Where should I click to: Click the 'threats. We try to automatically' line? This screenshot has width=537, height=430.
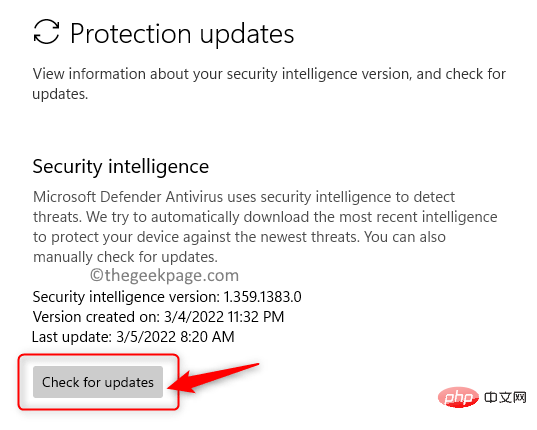coord(265,217)
